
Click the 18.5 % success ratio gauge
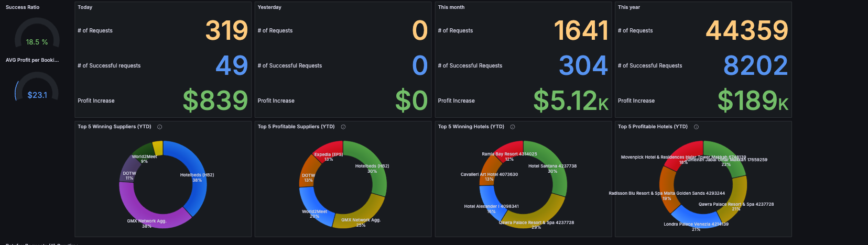tap(37, 34)
